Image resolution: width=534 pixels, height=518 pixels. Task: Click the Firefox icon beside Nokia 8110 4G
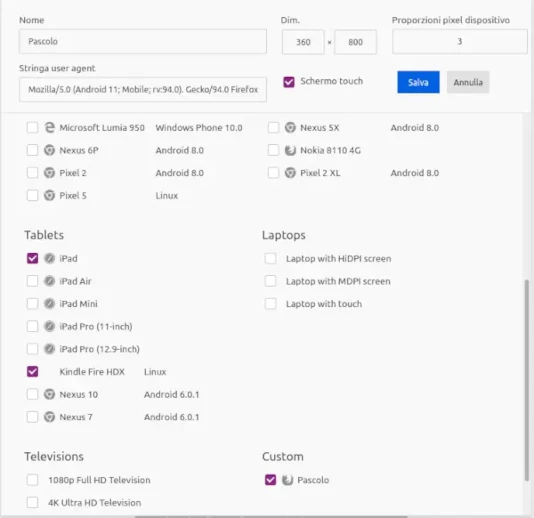(290, 150)
